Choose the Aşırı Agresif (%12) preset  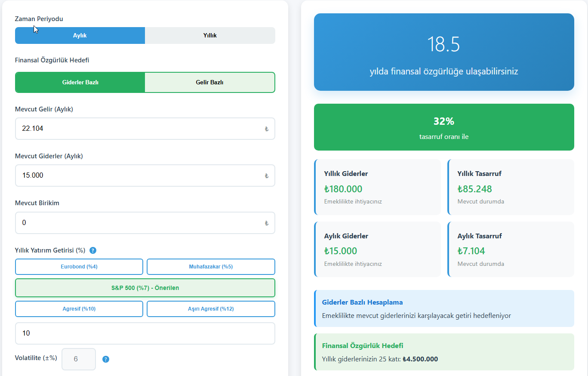[211, 309]
